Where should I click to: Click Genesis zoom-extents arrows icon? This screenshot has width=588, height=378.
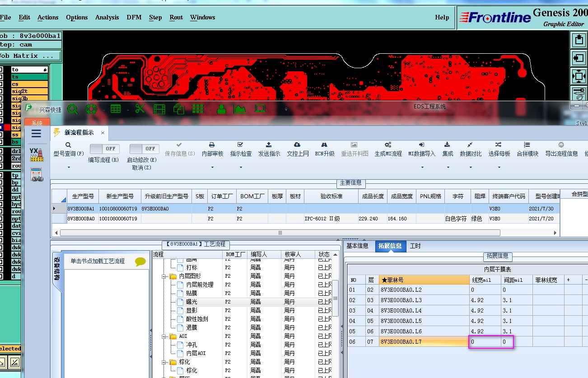(579, 76)
